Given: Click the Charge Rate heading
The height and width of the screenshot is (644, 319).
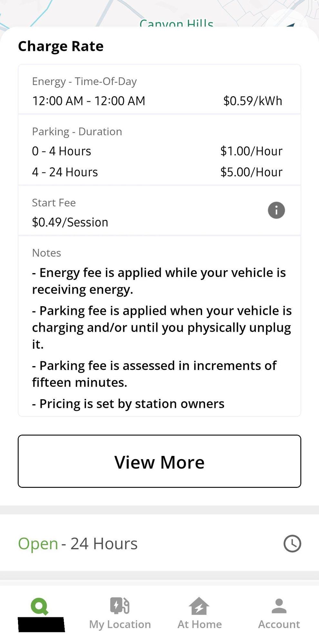Looking at the screenshot, I should 61,46.
